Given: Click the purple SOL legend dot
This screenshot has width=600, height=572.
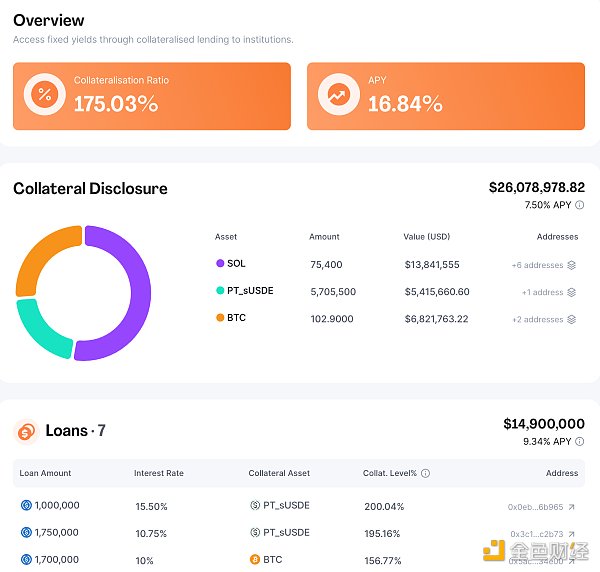Looking at the screenshot, I should click(x=220, y=263).
